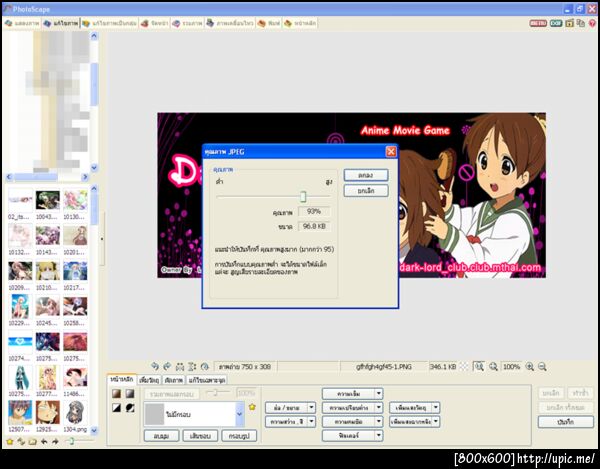Viewport: 600px width, 469px height.
Task: Rotate image 90° clockwise icon
Action: (167, 366)
